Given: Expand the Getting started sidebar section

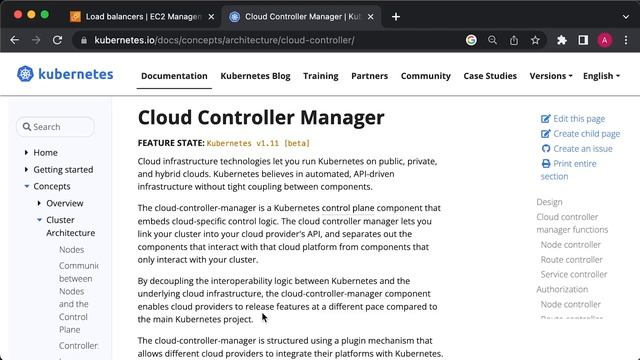Looking at the screenshot, I should point(27,169).
